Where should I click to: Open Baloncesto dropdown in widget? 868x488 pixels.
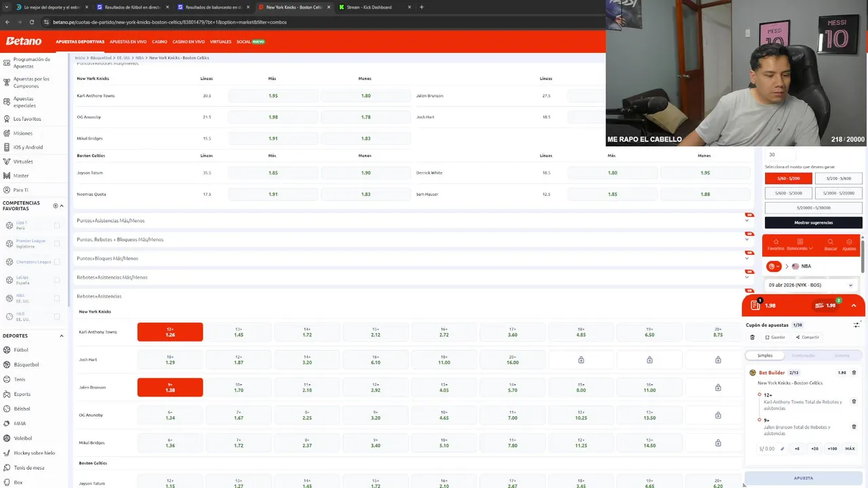click(x=800, y=244)
